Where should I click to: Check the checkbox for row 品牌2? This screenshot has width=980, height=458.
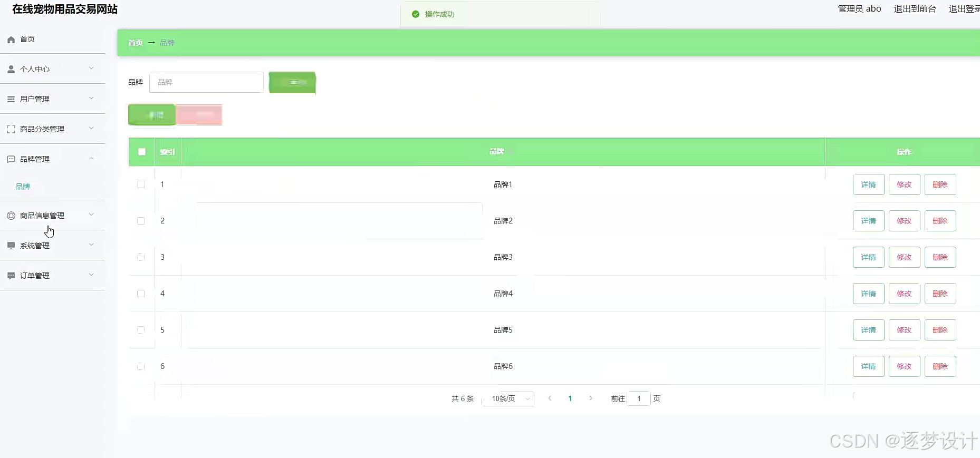point(141,221)
